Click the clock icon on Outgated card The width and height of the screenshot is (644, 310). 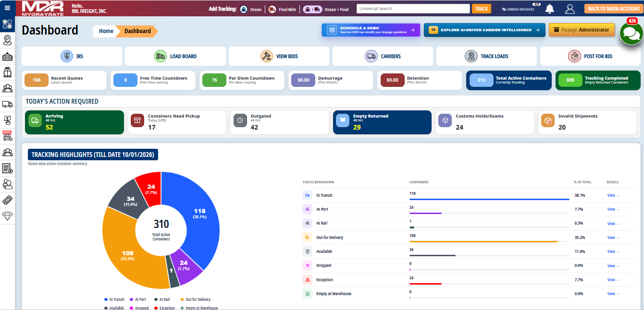240,121
